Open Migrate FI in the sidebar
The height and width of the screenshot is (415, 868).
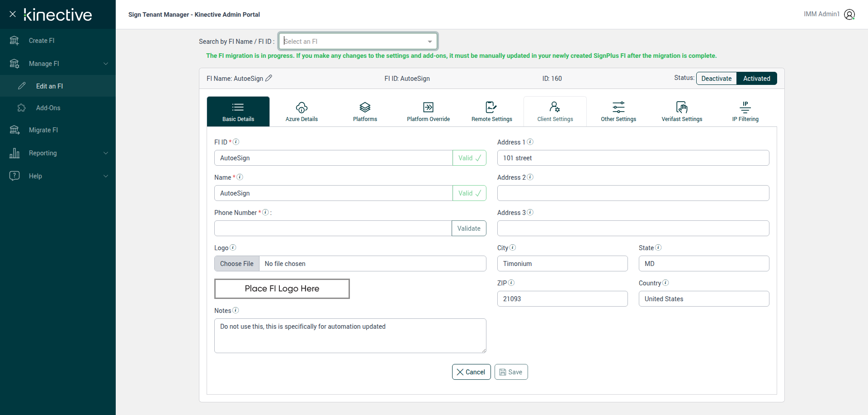coord(58,130)
